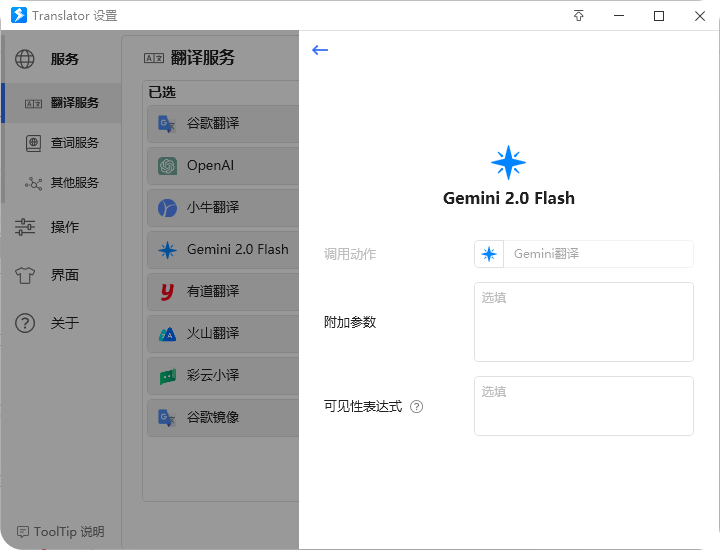Click the Gemini icon in 调用动作 field
This screenshot has width=720, height=550.
489,254
